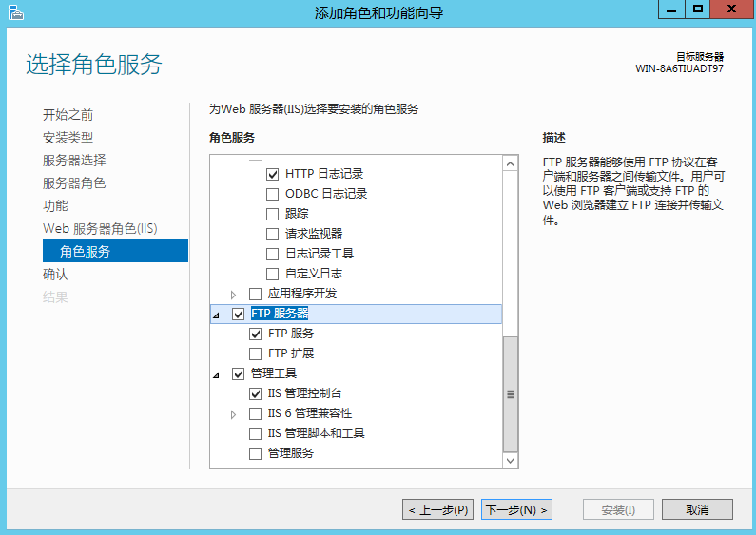
Task: Click the 上一步(P) button
Action: tap(437, 510)
